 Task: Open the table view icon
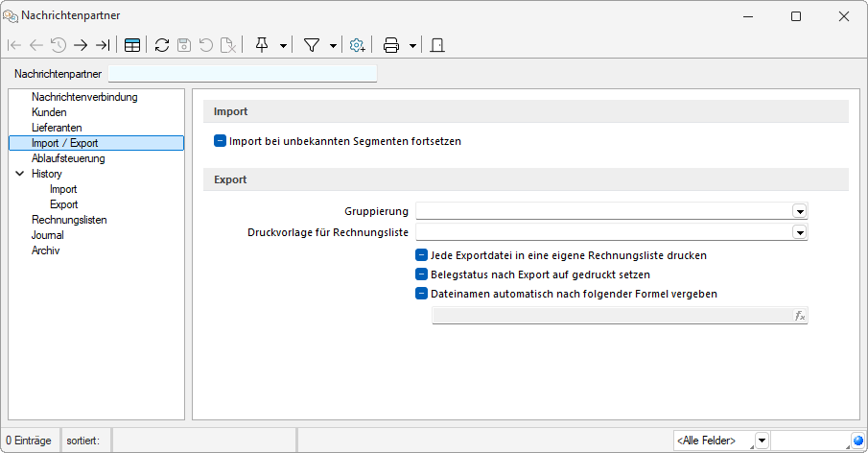pos(132,45)
